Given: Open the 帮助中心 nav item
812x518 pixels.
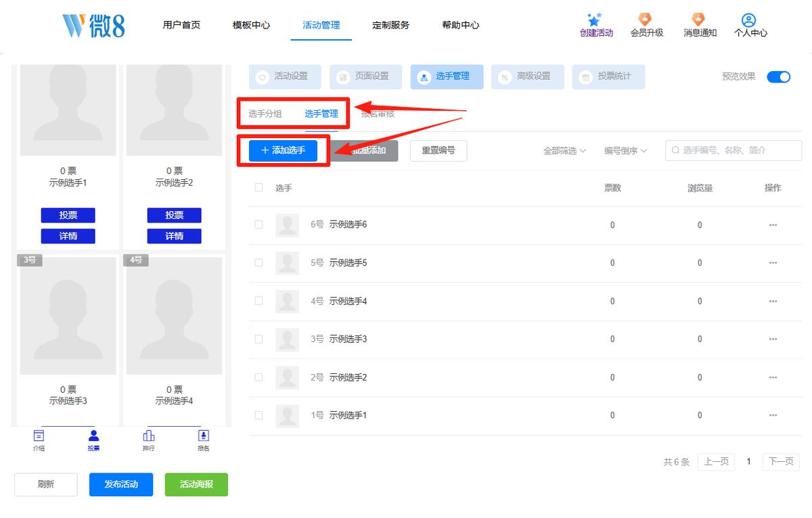Looking at the screenshot, I should click(461, 25).
